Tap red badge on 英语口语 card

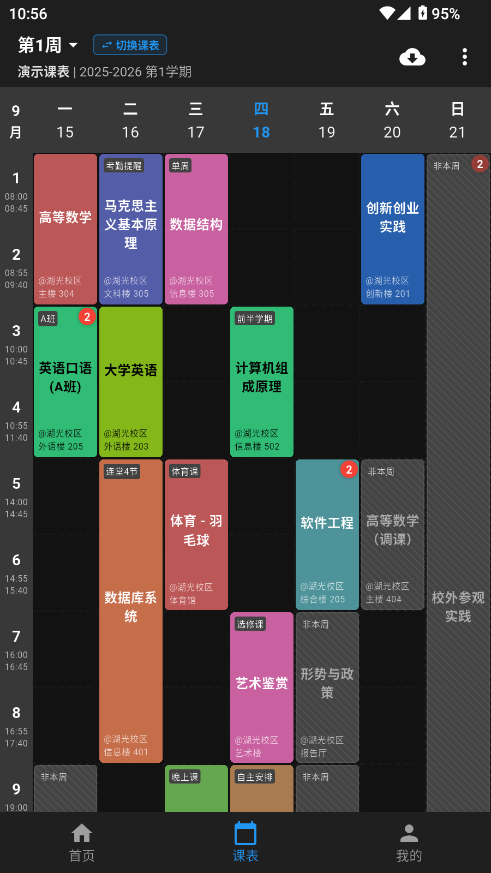pos(87,317)
